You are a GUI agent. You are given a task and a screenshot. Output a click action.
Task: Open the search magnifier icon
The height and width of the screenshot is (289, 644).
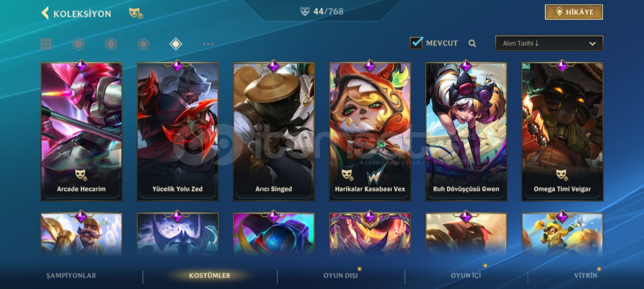click(472, 43)
